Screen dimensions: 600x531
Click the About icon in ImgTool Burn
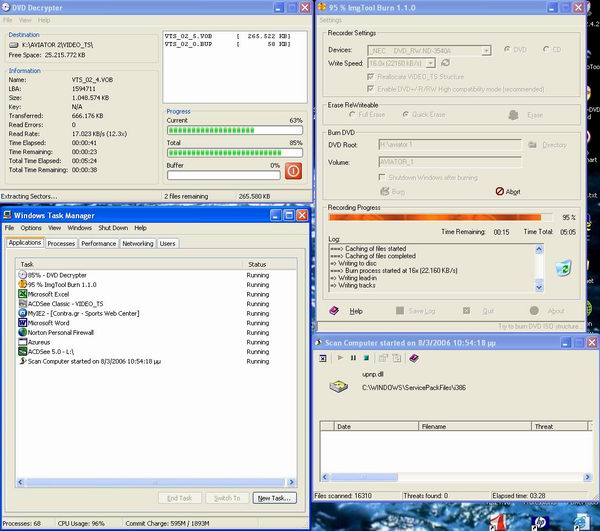click(534, 310)
